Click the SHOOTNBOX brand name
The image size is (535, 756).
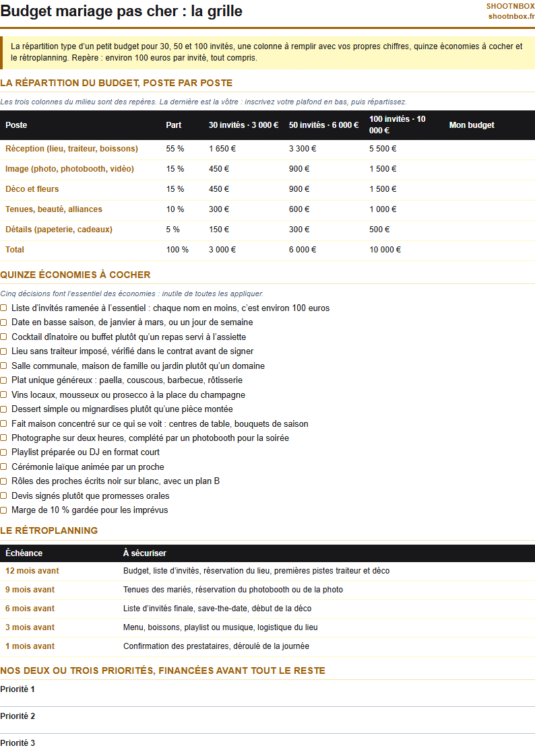pyautogui.click(x=510, y=6)
